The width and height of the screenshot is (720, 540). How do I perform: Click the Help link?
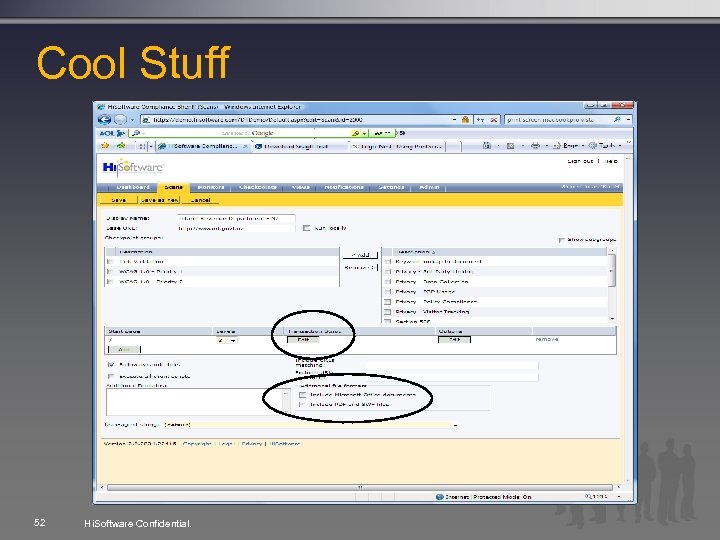pos(611,161)
